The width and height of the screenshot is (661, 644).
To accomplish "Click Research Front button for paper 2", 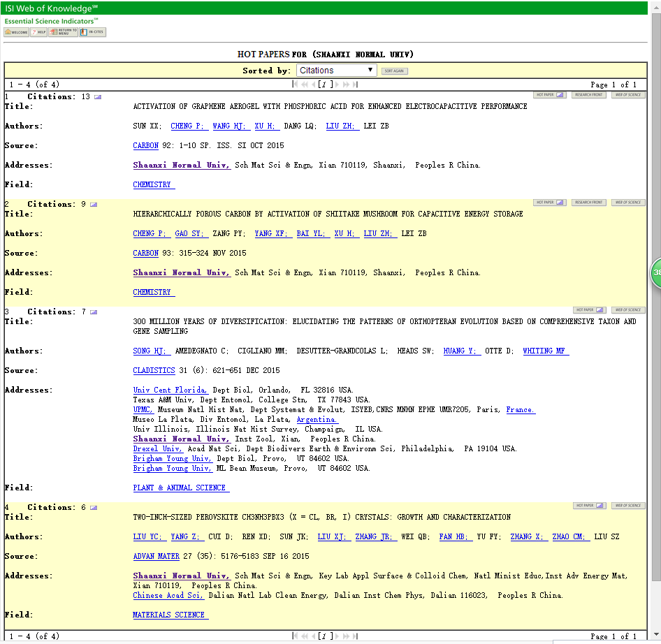I will coord(588,203).
